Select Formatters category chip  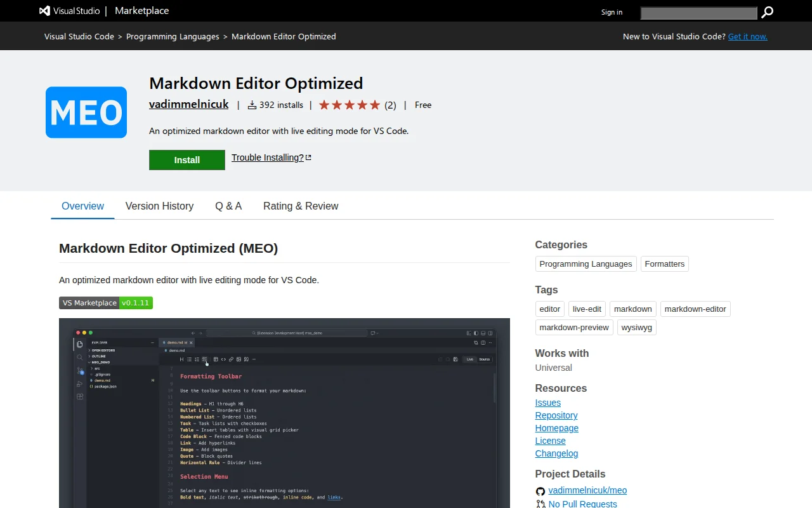(x=665, y=264)
